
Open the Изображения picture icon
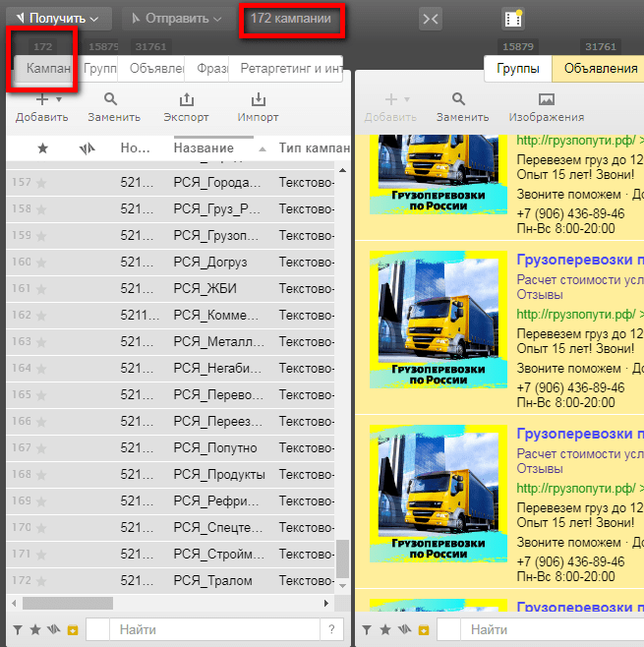547,99
